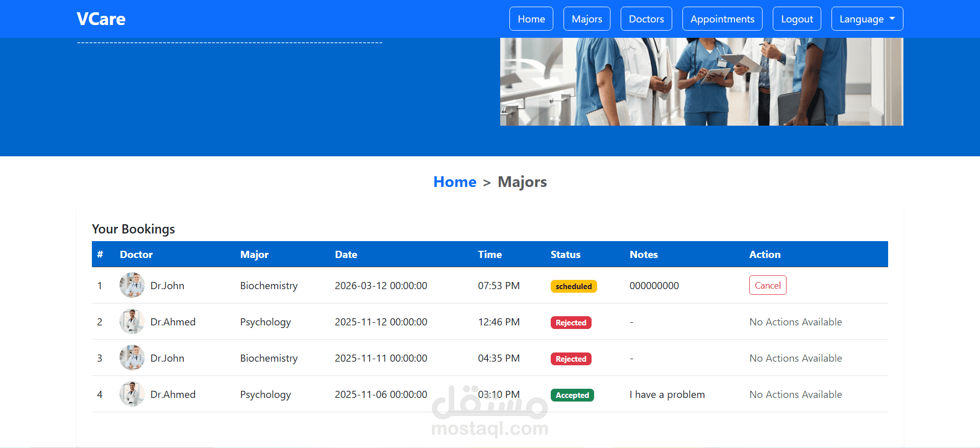Click the Rejected badge for 2025-11-12
This screenshot has height=448, width=980.
pyautogui.click(x=571, y=322)
